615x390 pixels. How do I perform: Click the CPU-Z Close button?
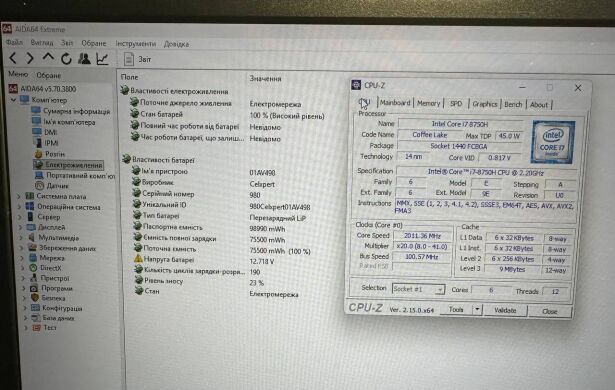click(x=549, y=311)
